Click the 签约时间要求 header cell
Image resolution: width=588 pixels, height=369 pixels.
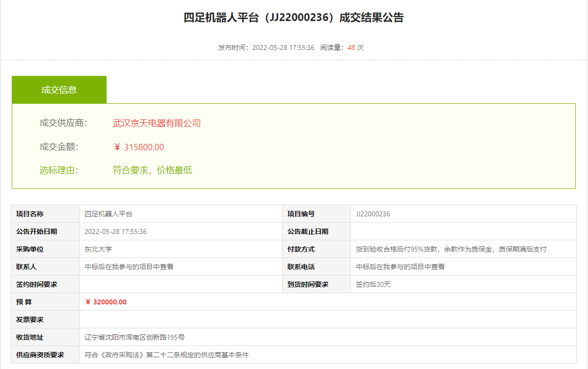[x=45, y=284]
